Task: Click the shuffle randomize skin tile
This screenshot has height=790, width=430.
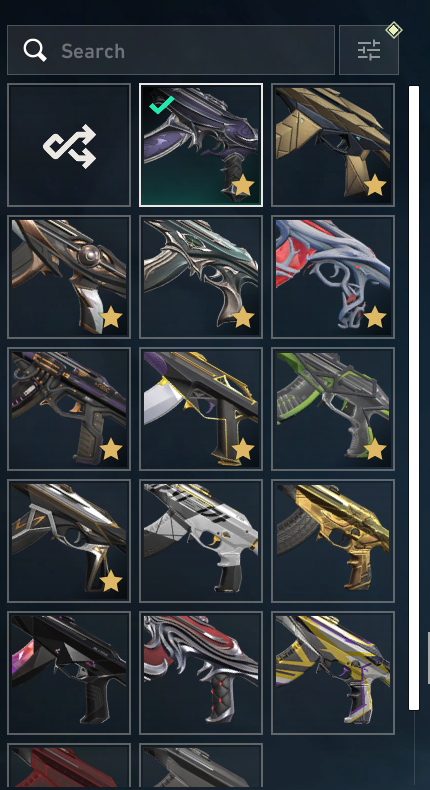Action: pos(69,145)
